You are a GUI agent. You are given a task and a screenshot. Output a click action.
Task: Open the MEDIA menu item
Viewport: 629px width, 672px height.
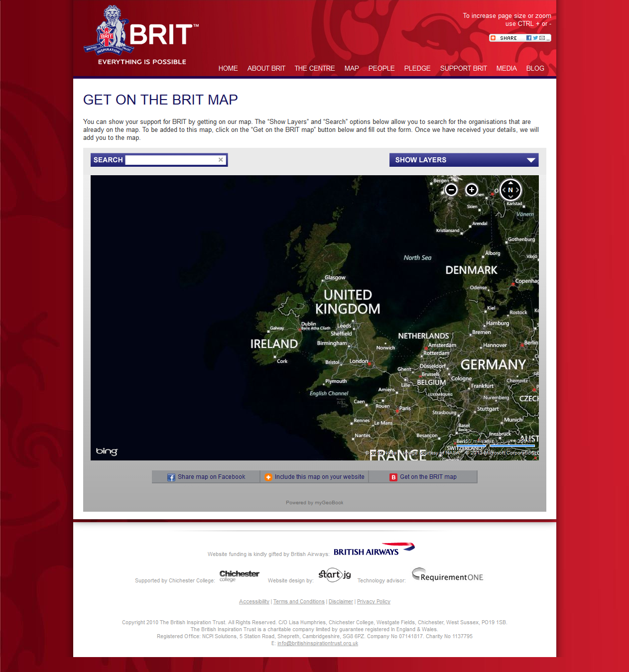point(506,68)
